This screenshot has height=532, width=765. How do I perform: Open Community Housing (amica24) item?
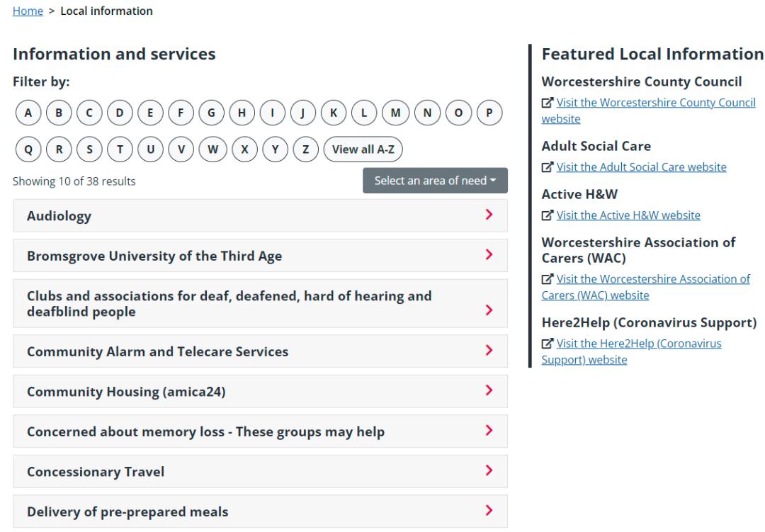[260, 392]
